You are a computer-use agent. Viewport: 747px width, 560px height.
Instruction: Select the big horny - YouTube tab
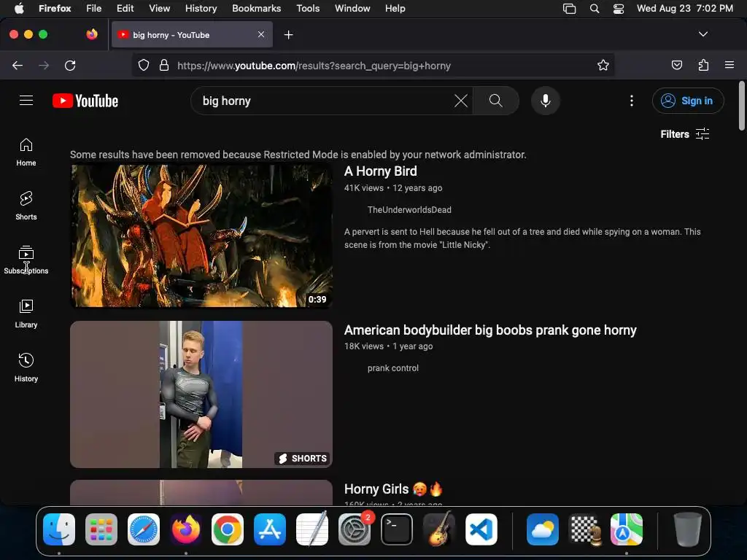pyautogui.click(x=192, y=35)
